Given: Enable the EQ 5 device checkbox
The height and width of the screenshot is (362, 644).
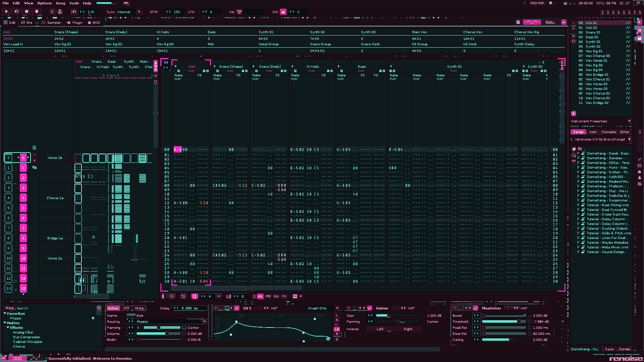Looking at the screenshot, I should [x=237, y=308].
